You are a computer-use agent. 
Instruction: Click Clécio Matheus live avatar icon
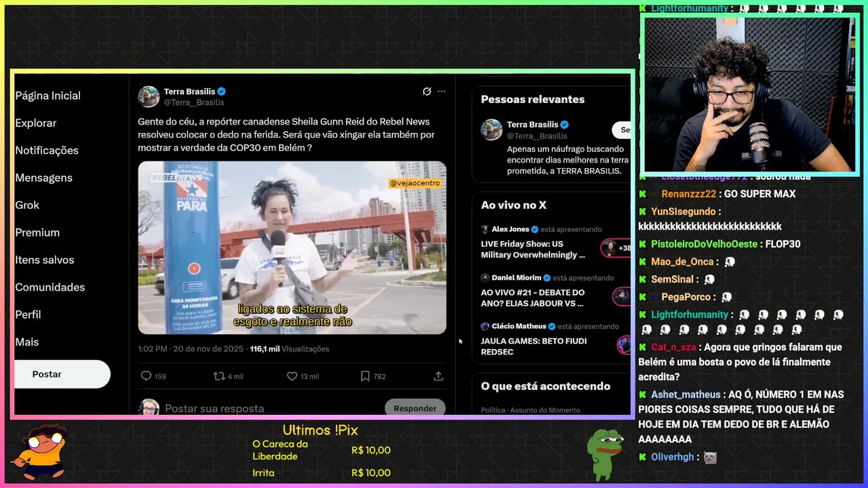click(625, 345)
